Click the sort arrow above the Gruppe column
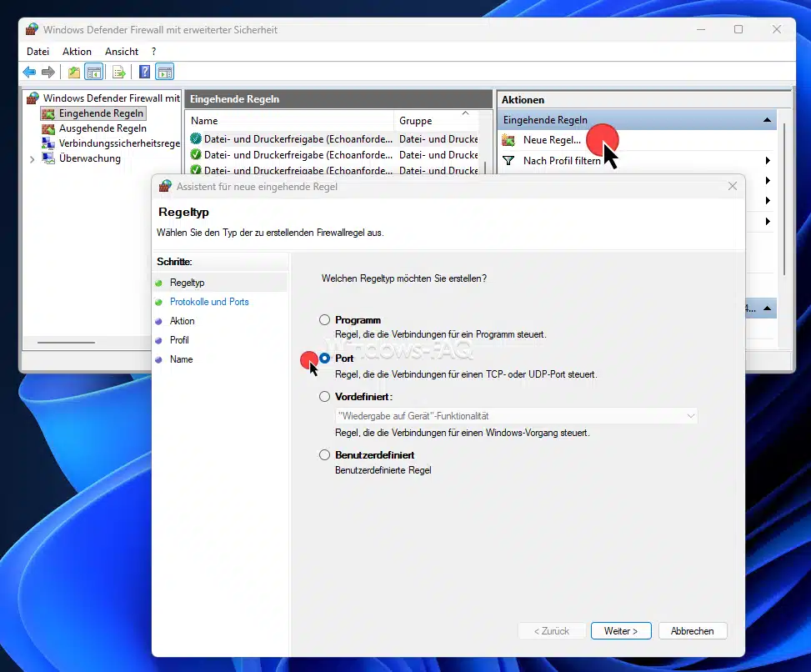Image resolution: width=811 pixels, height=672 pixels. [x=465, y=113]
